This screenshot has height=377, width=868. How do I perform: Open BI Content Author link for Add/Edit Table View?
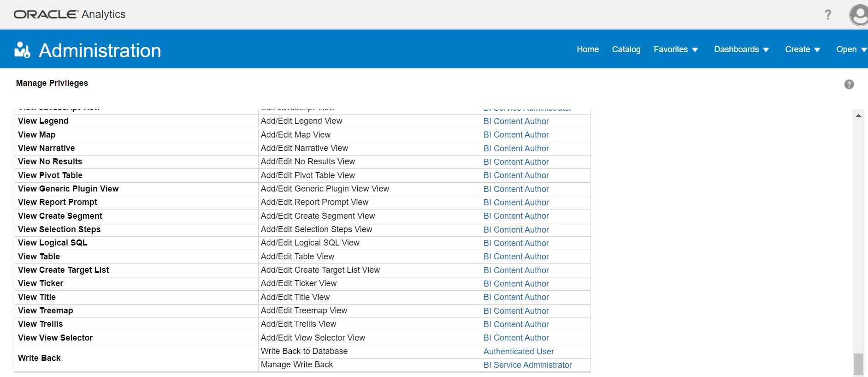(516, 257)
